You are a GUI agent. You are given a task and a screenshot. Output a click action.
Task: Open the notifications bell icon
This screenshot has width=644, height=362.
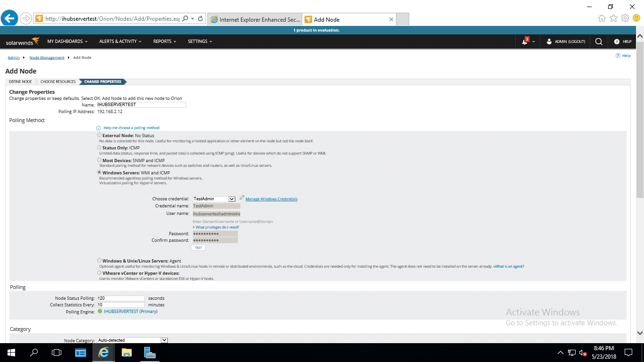click(525, 41)
